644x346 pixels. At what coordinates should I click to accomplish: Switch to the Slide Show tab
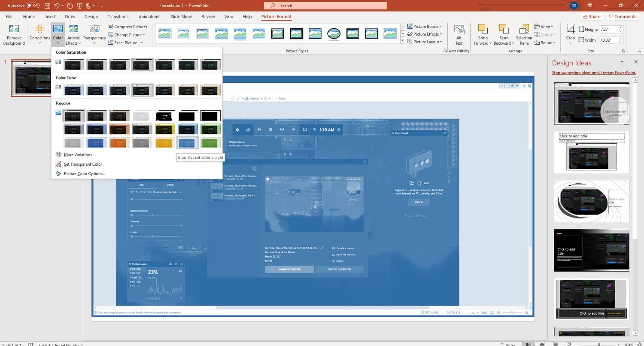[x=181, y=16]
